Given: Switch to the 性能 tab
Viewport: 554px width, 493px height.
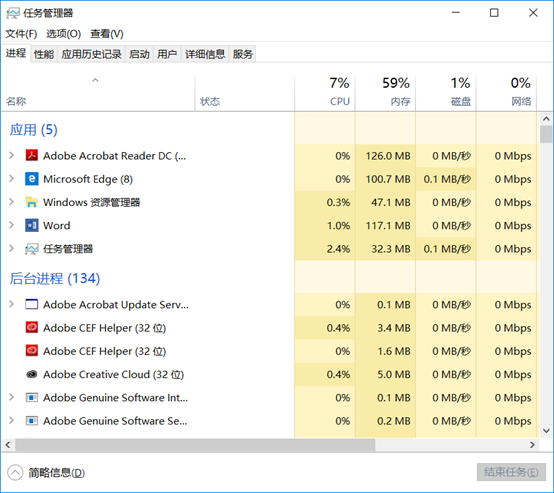Looking at the screenshot, I should click(44, 54).
